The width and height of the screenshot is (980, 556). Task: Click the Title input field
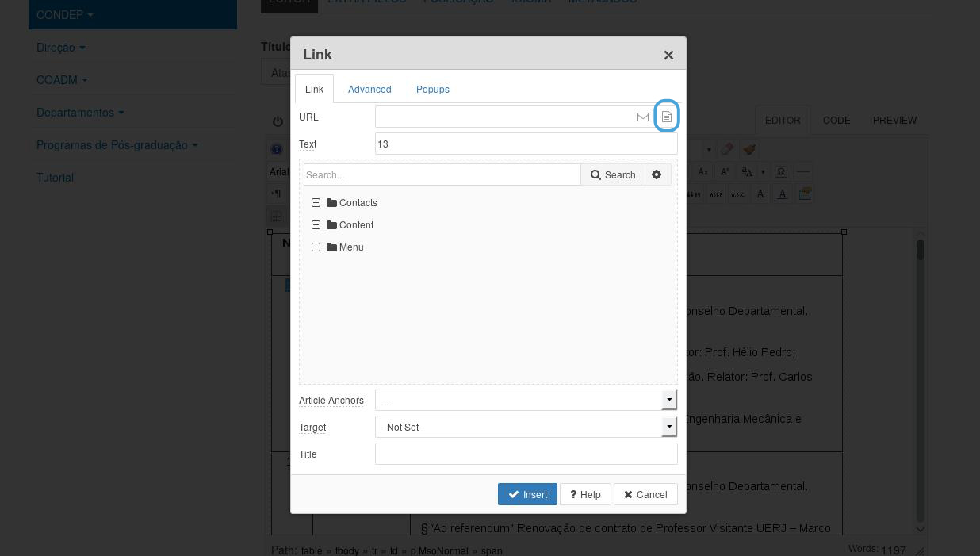526,454
